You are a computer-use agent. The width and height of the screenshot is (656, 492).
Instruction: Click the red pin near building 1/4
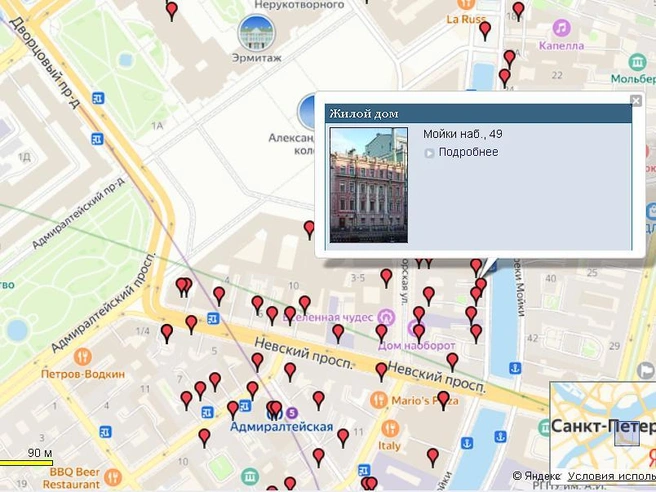pos(167,334)
